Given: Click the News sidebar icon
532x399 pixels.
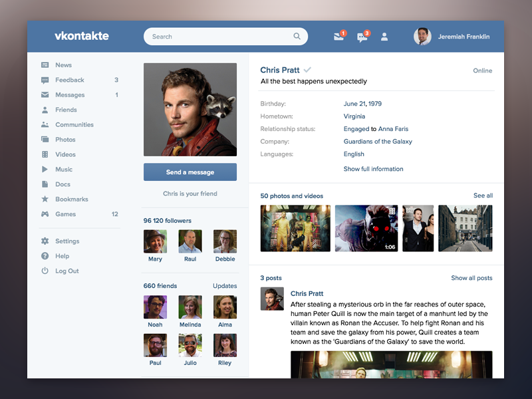Looking at the screenshot, I should click(x=45, y=65).
